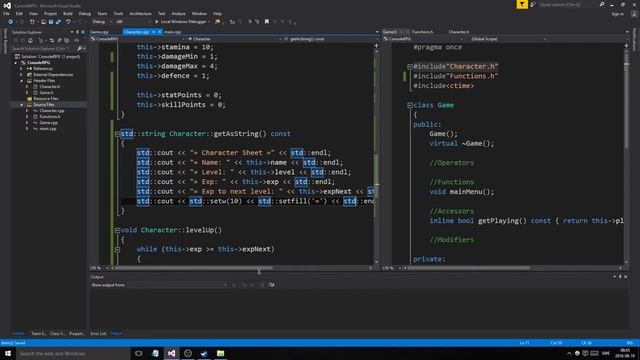Viewport: 640px width, 360px height.
Task: Collapse the getAsString function outline
Action: click(x=118, y=134)
